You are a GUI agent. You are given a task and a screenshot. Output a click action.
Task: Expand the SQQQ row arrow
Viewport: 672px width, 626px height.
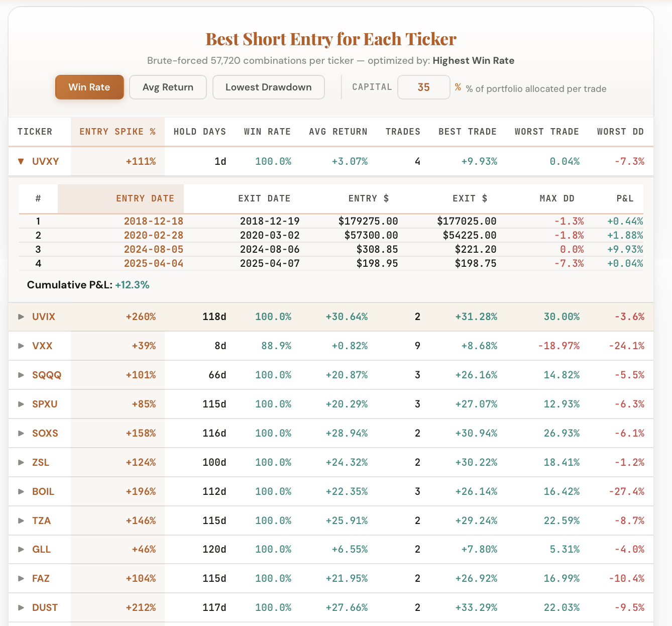tap(21, 375)
